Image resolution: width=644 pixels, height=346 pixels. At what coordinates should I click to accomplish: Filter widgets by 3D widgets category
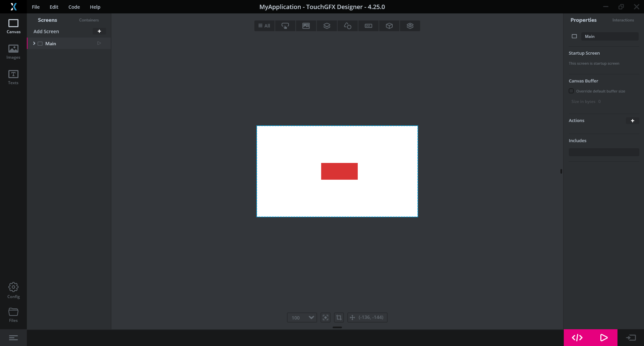(389, 25)
